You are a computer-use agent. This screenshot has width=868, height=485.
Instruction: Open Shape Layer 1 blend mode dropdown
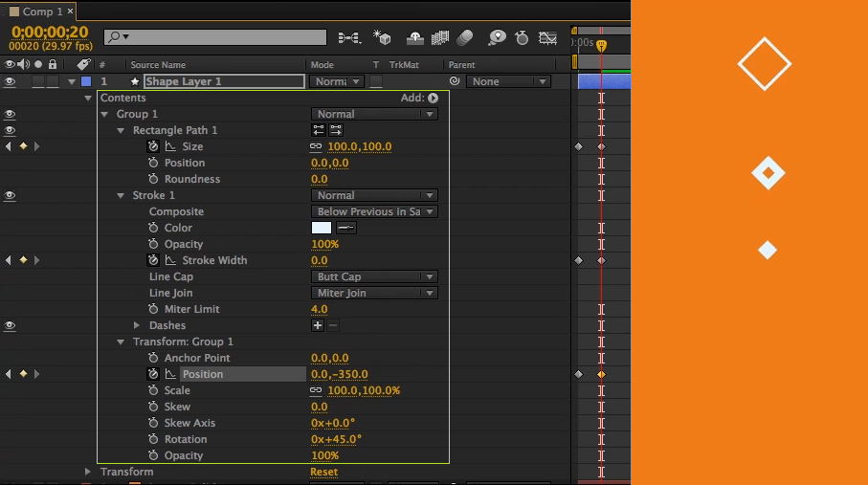[337, 81]
